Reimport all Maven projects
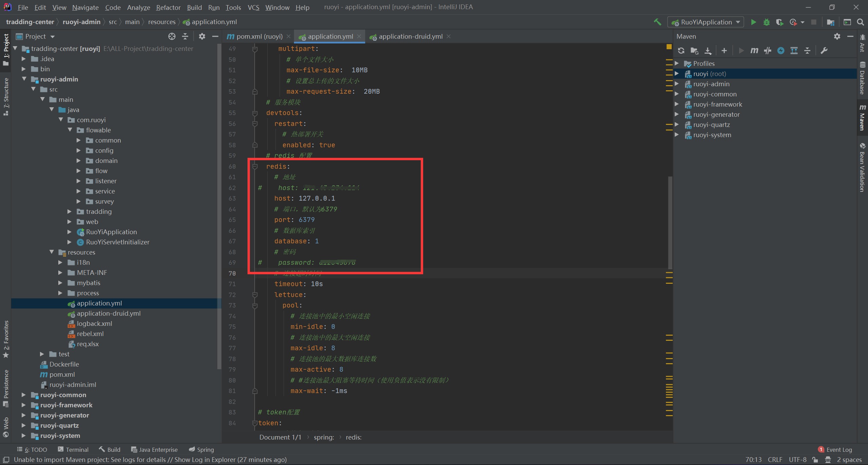 click(x=681, y=51)
